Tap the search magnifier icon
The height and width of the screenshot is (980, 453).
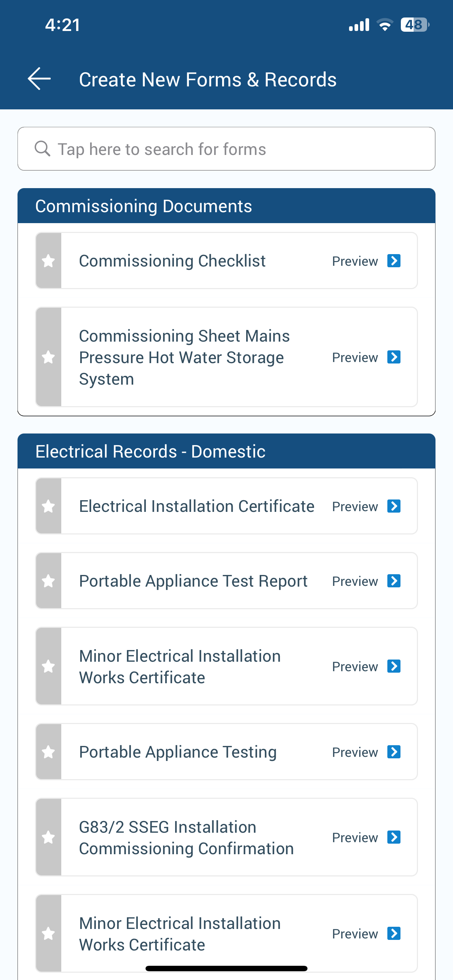tap(42, 149)
